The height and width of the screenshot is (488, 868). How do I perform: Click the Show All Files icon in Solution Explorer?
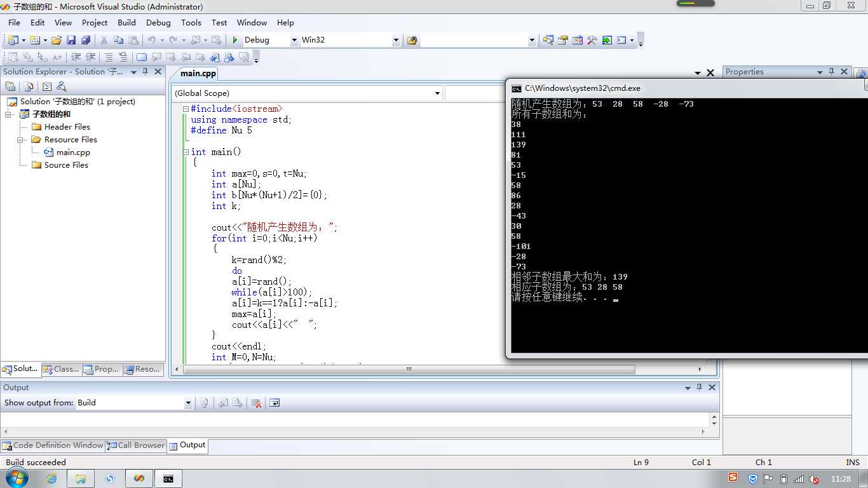tap(29, 86)
